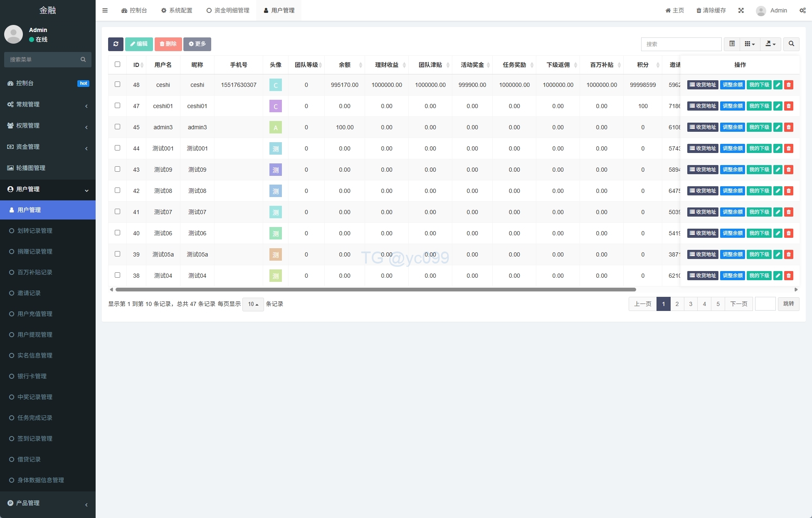The height and width of the screenshot is (518, 812).
Task: Open the top-right settings gears icon
Action: [x=802, y=10]
